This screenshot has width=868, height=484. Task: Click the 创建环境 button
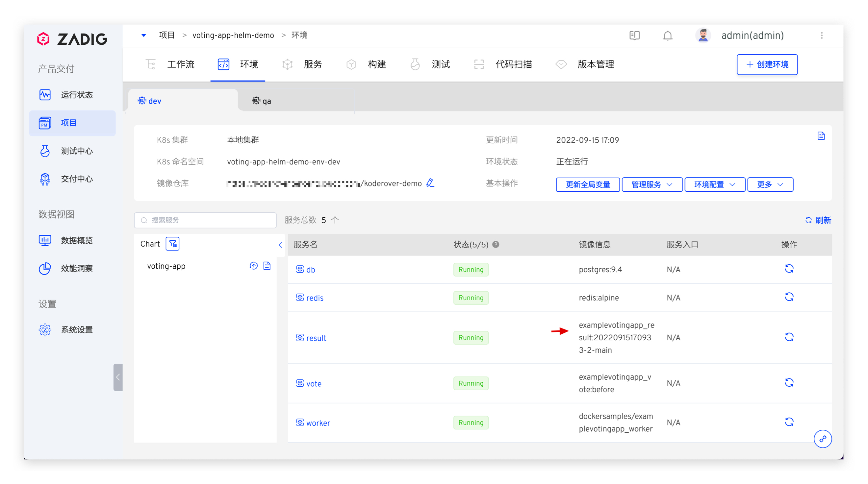click(x=767, y=64)
